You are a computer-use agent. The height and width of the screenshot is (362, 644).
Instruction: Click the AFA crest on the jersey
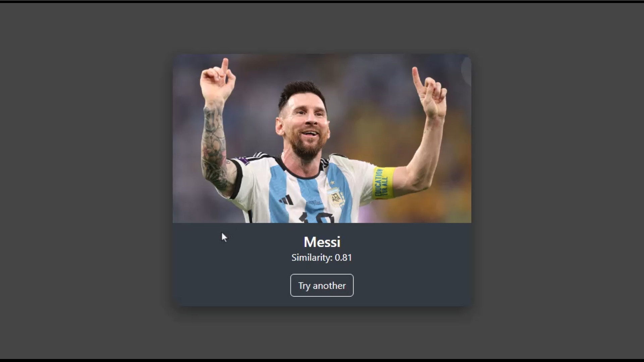[336, 197]
